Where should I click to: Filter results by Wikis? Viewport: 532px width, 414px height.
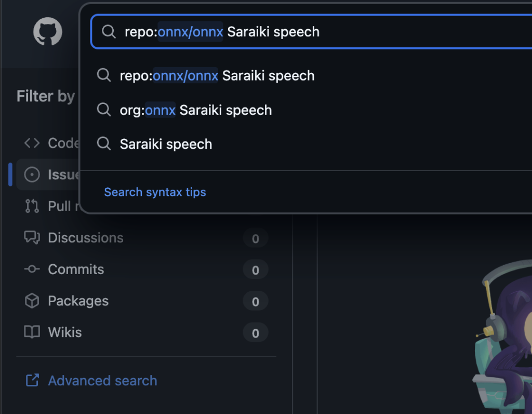click(x=65, y=332)
